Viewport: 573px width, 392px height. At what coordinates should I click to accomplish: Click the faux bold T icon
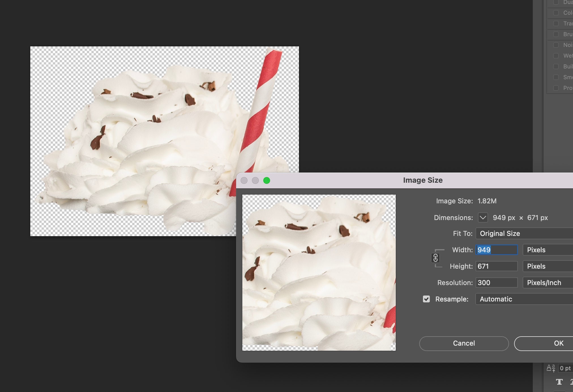(x=559, y=382)
